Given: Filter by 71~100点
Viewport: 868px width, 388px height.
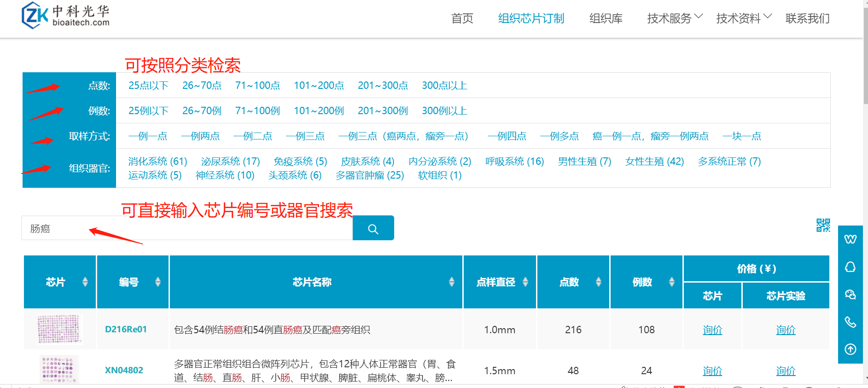Looking at the screenshot, I should 257,86.
